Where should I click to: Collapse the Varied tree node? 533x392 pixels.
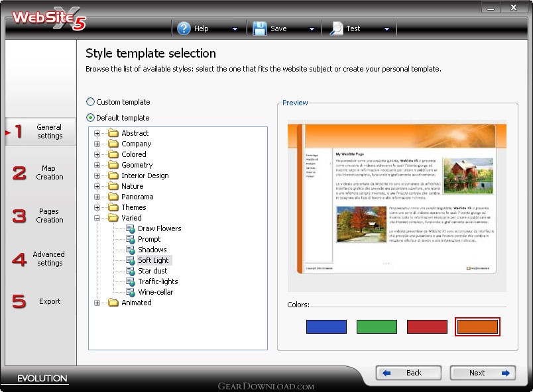point(97,219)
